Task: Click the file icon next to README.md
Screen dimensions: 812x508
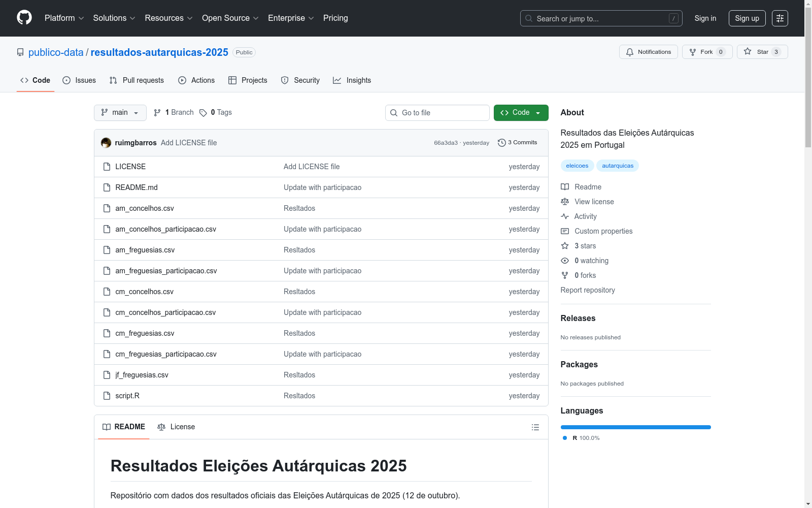Action: tap(107, 187)
